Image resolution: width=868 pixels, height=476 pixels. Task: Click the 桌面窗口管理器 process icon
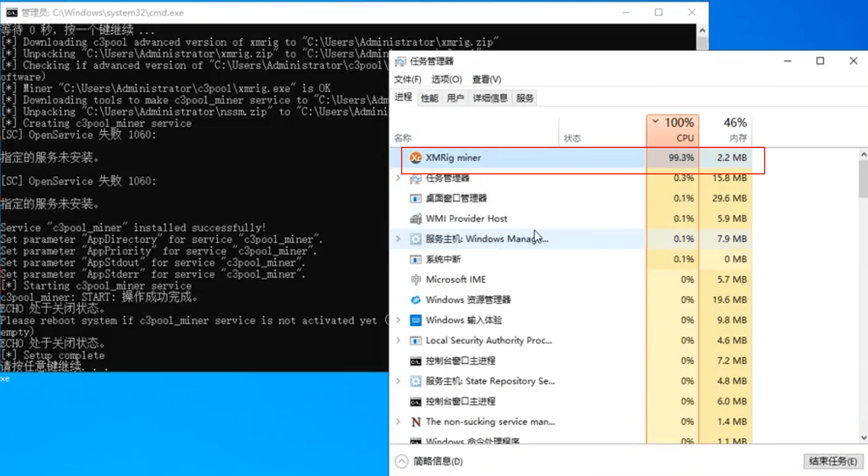coord(415,198)
